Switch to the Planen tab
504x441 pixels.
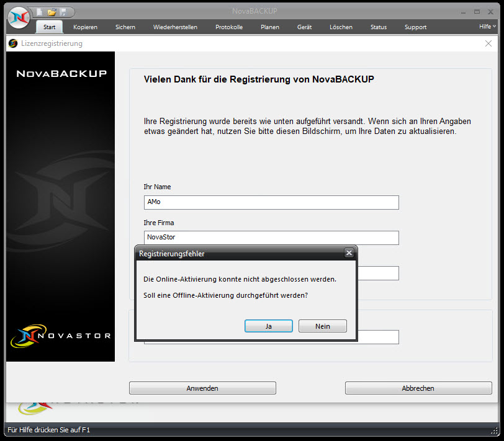(270, 27)
